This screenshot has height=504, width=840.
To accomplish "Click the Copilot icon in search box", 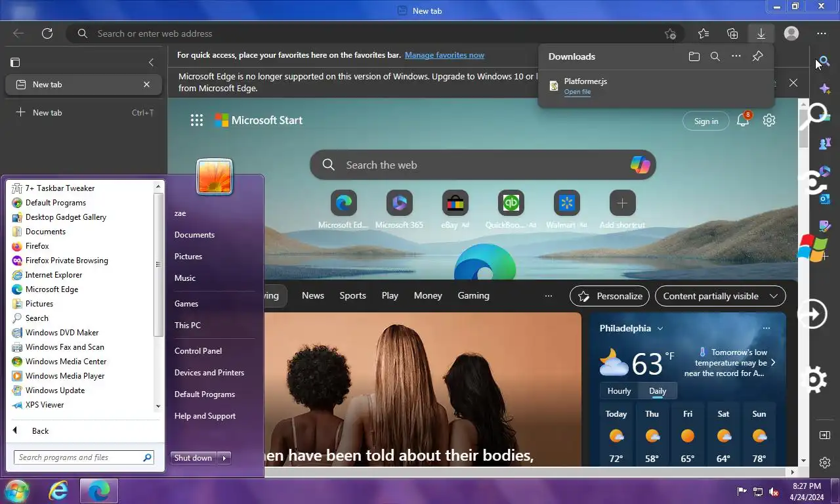I will [x=640, y=165].
